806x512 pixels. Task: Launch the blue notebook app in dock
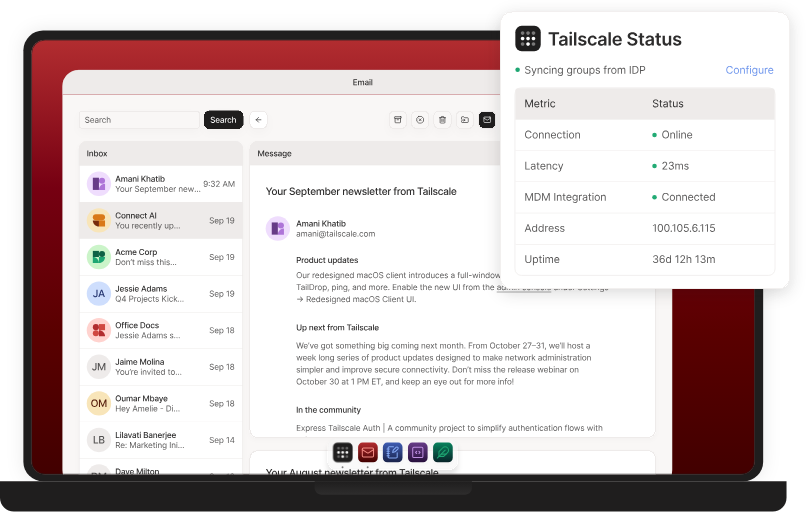(393, 453)
